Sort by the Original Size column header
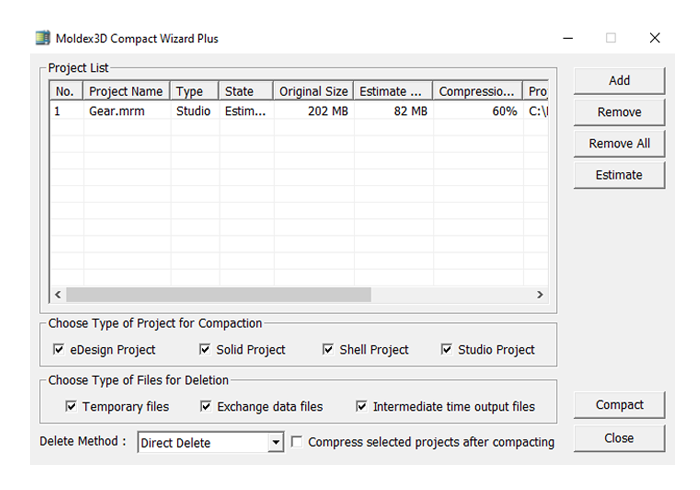 click(313, 91)
